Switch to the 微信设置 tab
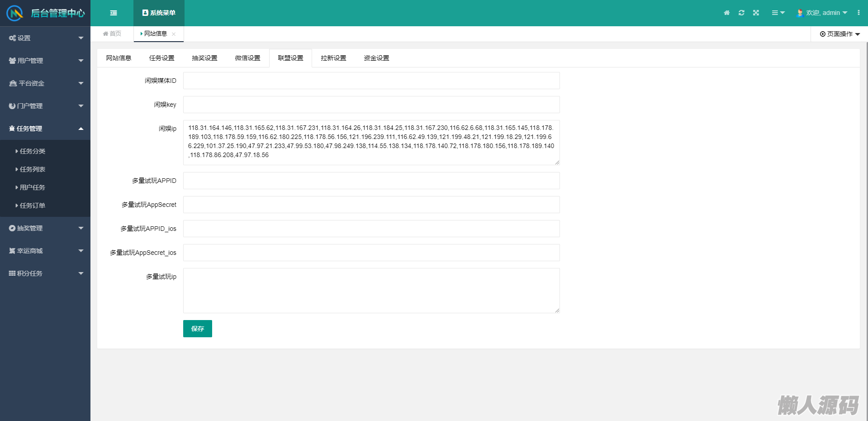Image resolution: width=868 pixels, height=421 pixels. coord(247,58)
